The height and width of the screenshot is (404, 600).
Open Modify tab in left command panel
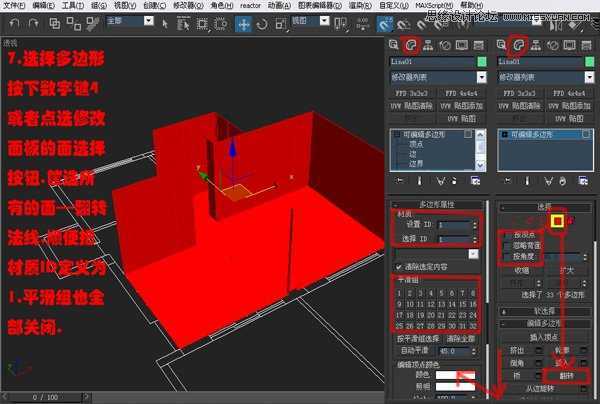[411, 46]
